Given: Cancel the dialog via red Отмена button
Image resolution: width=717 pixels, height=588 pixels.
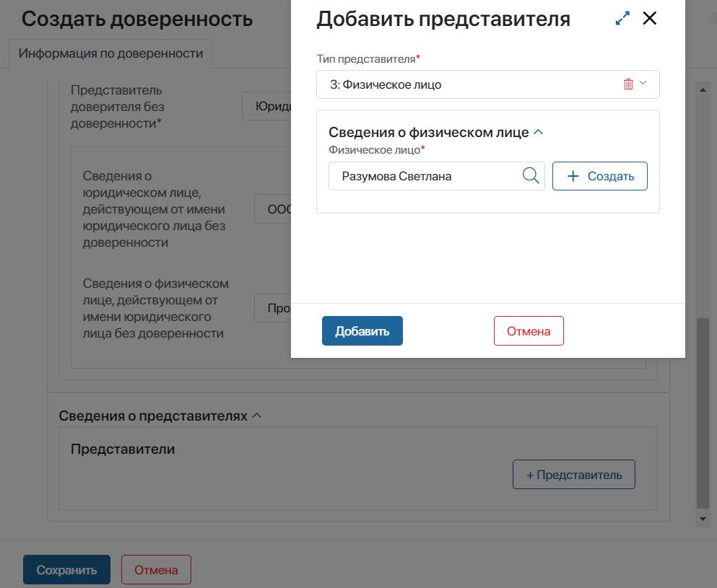Looking at the screenshot, I should (x=528, y=331).
